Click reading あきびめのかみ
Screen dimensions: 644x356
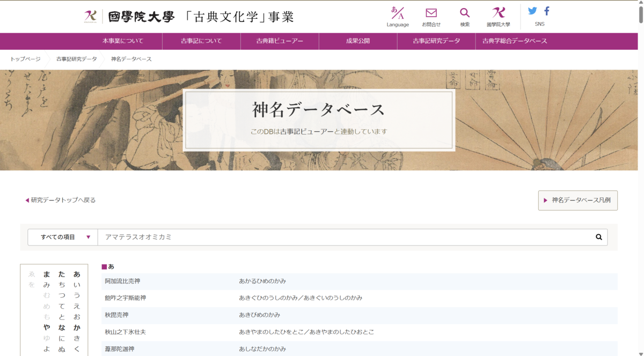pos(259,315)
